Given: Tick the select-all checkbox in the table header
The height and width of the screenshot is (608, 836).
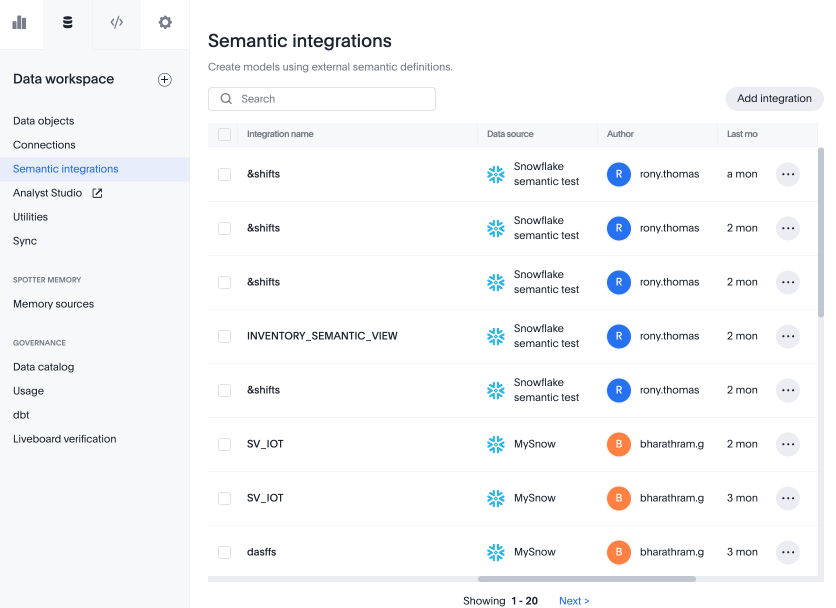Looking at the screenshot, I should coord(224,134).
